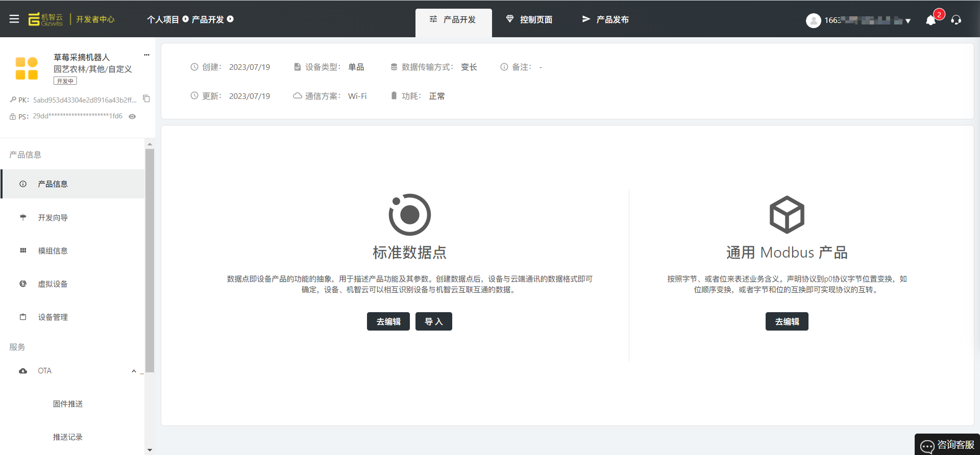Click the product info circle icon
Viewport: 980px width, 455px height.
tap(23, 184)
